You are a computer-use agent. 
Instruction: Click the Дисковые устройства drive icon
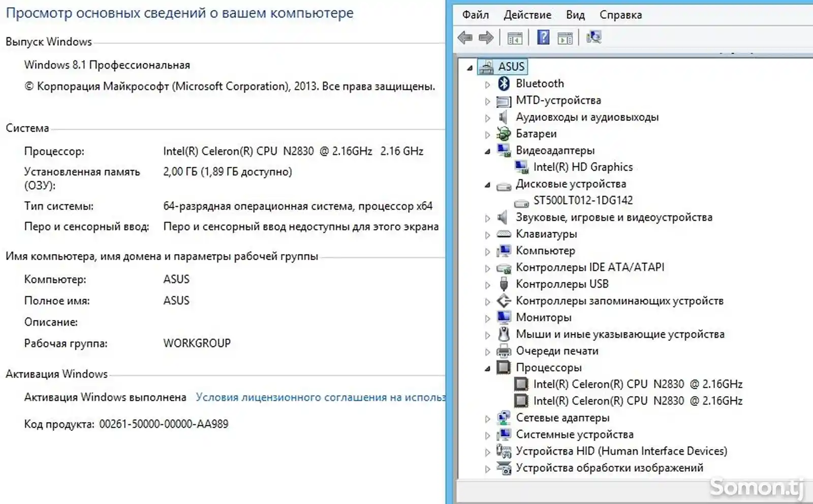coord(504,185)
